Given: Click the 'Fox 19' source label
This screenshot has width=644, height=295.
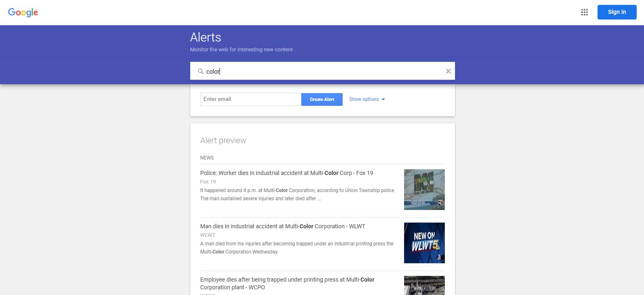Looking at the screenshot, I should 208,182.
